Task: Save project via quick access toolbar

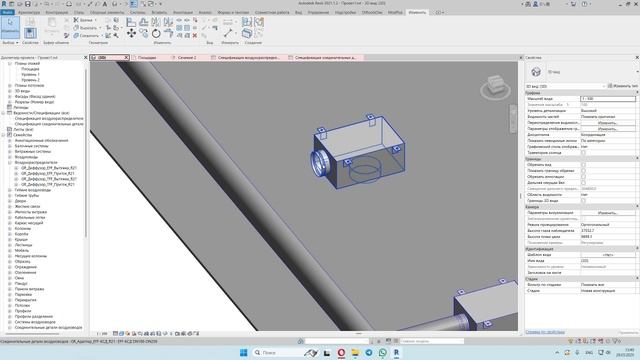Action: click(x=28, y=4)
